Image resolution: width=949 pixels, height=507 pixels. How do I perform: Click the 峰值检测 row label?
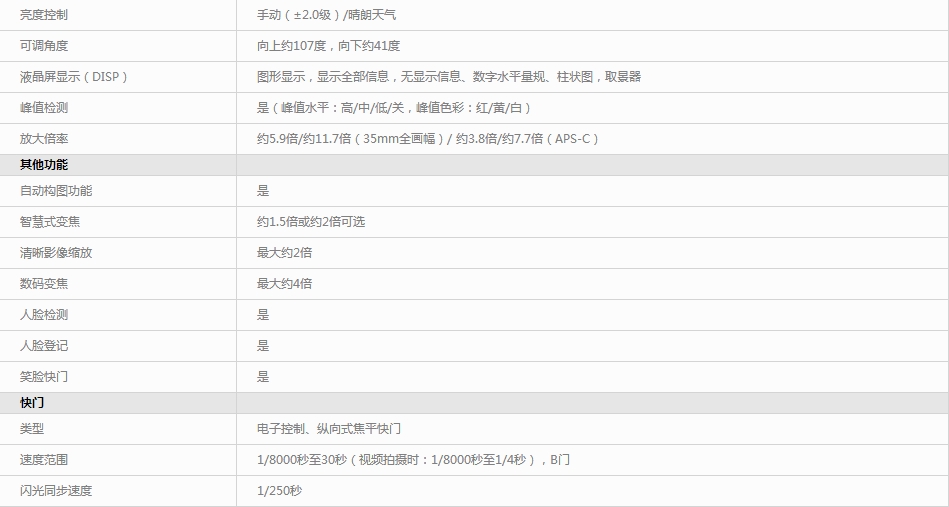(44, 108)
